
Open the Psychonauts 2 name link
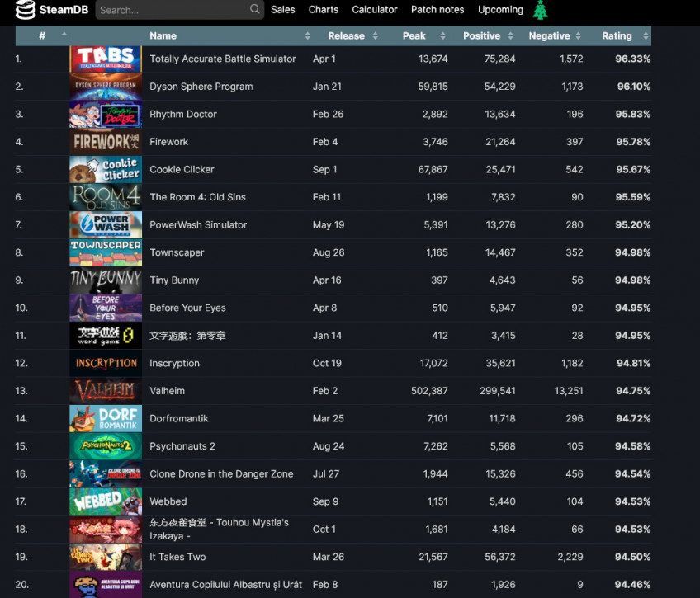click(x=182, y=446)
